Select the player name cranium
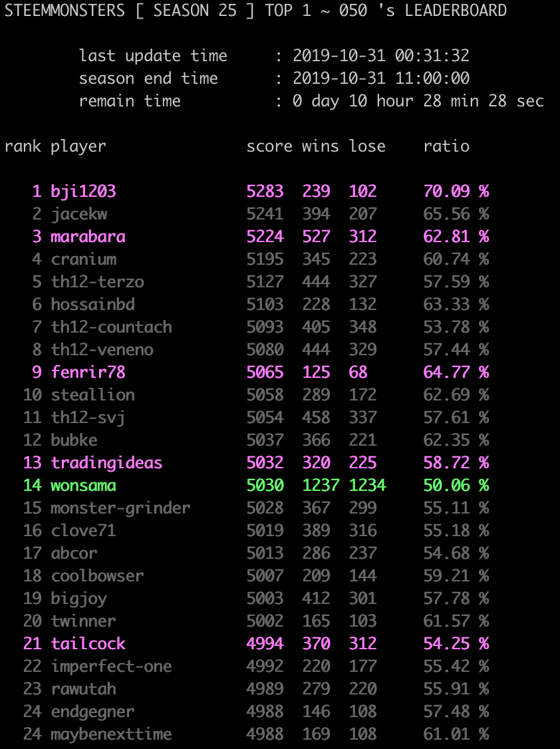This screenshot has height=749, width=560. click(x=84, y=259)
